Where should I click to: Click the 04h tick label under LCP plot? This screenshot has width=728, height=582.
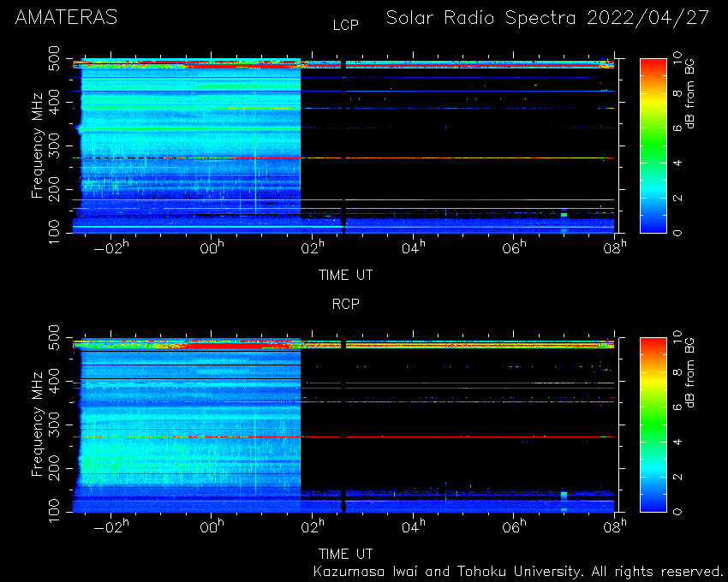click(413, 248)
